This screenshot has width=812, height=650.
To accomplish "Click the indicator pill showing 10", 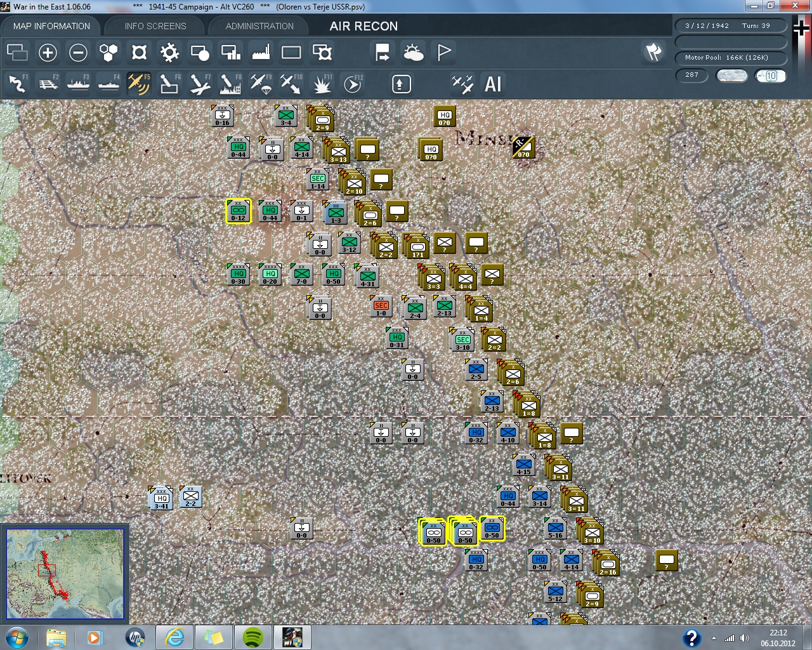I will (770, 76).
